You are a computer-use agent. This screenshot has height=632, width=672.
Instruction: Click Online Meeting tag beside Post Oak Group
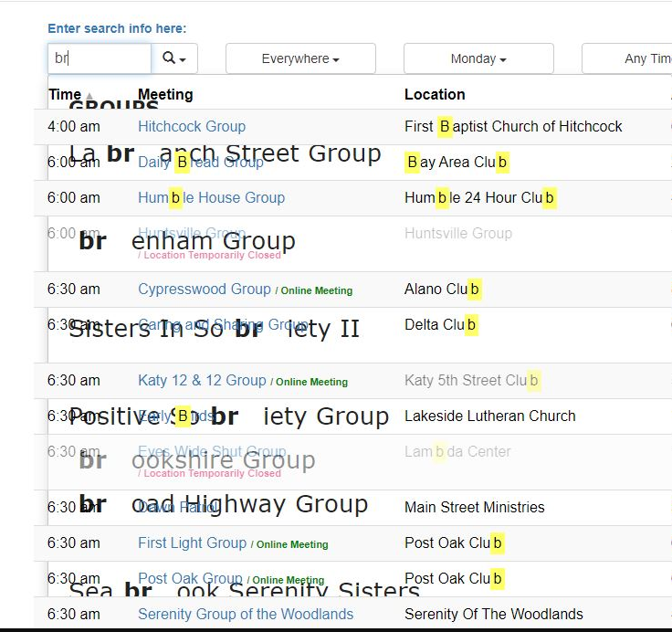point(288,580)
